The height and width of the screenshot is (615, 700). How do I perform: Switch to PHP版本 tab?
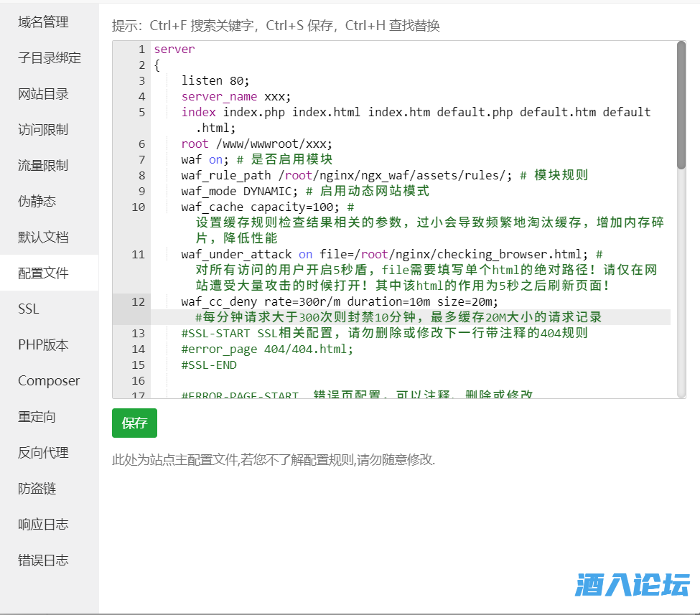(43, 345)
